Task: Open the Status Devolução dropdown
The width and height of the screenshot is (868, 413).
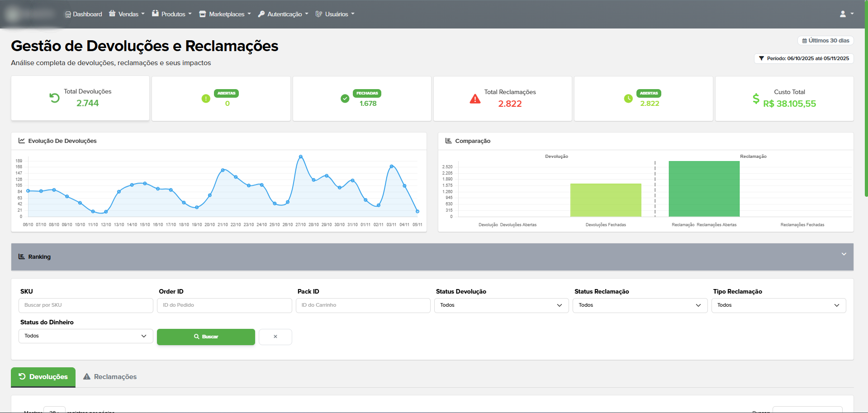Action: [501, 305]
